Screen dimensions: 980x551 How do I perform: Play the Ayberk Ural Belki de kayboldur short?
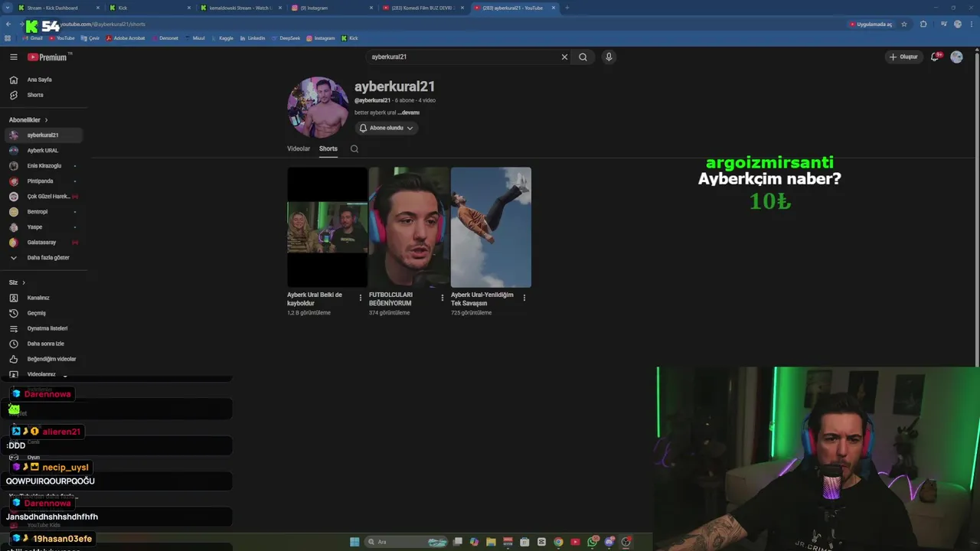(327, 227)
